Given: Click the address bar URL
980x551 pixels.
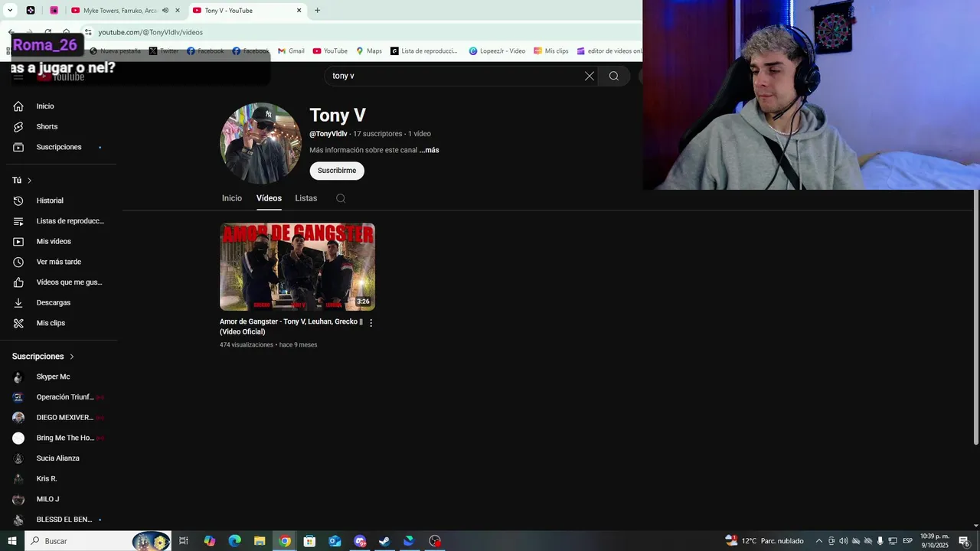Looking at the screenshot, I should (151, 32).
